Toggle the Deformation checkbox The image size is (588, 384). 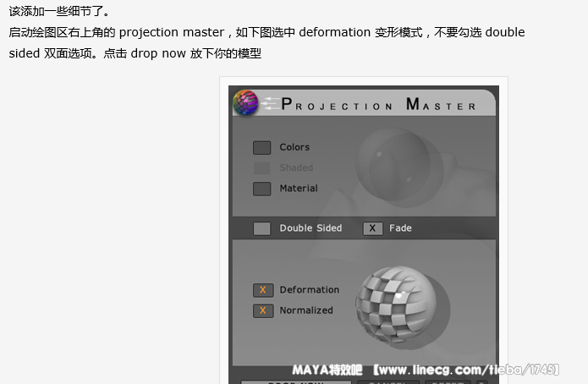pos(263,290)
